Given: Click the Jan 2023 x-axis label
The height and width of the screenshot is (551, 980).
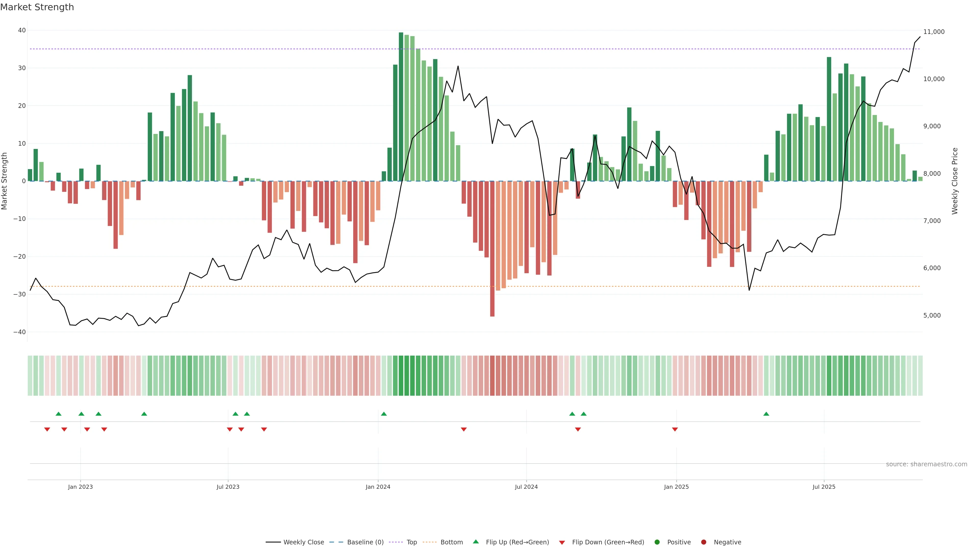Looking at the screenshot, I should (x=80, y=487).
